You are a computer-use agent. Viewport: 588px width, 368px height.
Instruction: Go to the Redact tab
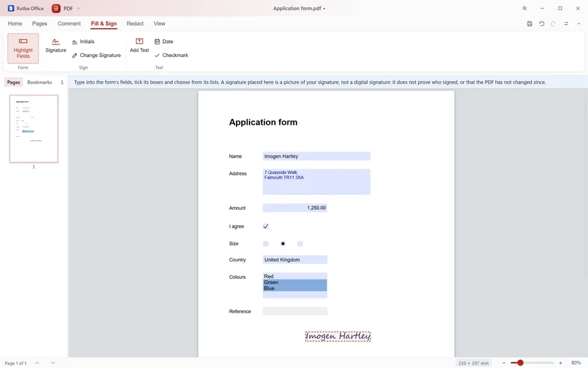(x=135, y=24)
